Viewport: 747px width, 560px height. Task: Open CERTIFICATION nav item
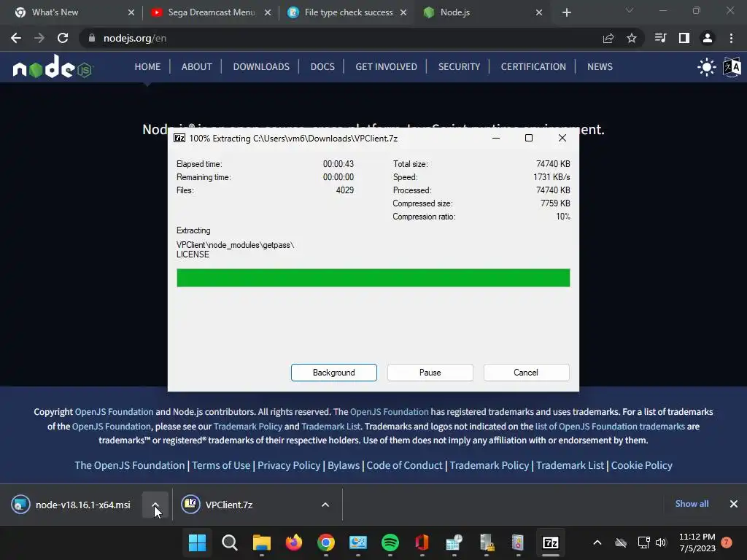(533, 66)
